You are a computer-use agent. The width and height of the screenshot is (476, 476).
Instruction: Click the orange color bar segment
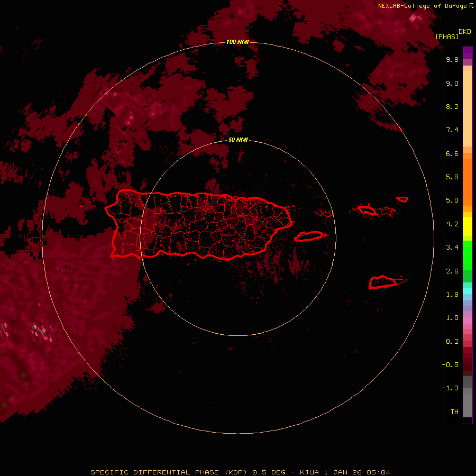467,182
